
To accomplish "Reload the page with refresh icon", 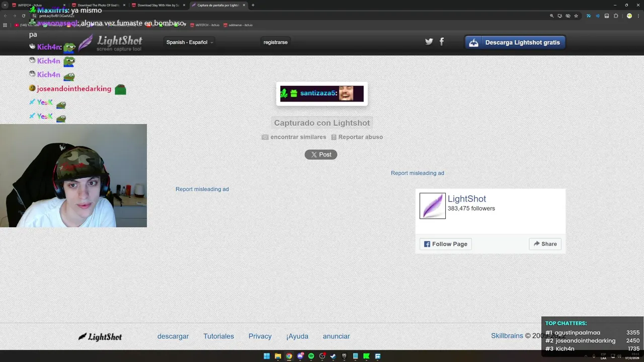I will tap(23, 16).
